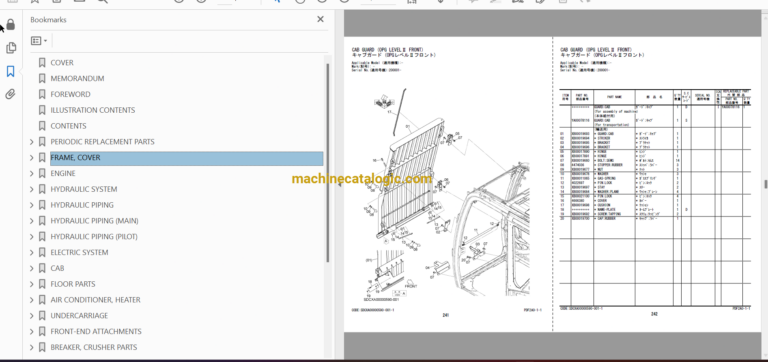Select BREAKER, CRUSHER PARTS label
The image size is (768, 362).
(x=94, y=347)
